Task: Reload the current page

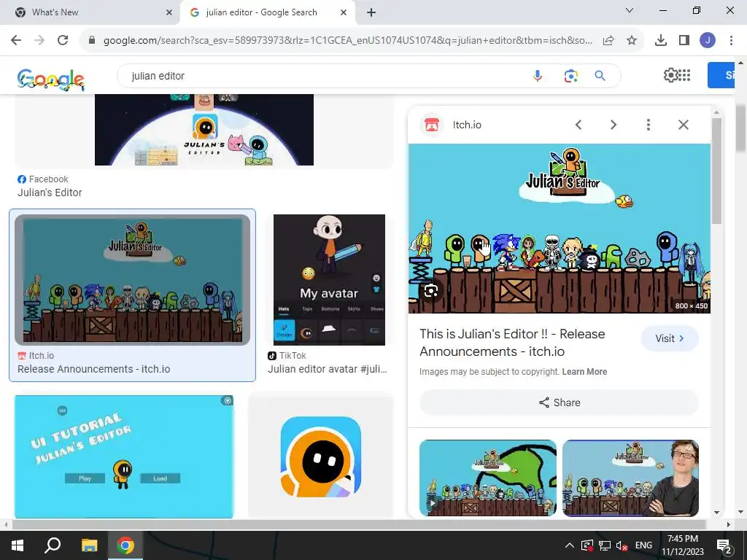Action: [63, 41]
